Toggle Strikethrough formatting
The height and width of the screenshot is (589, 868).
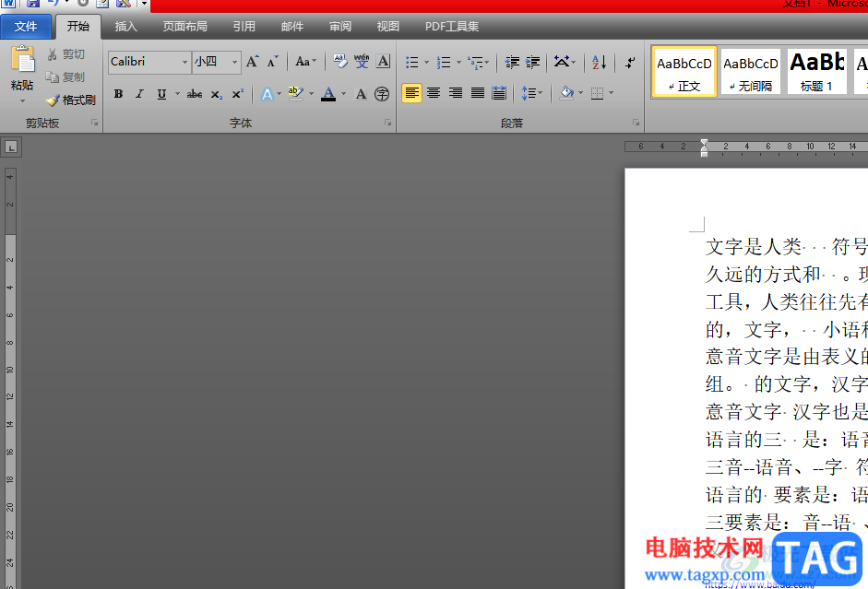195,94
